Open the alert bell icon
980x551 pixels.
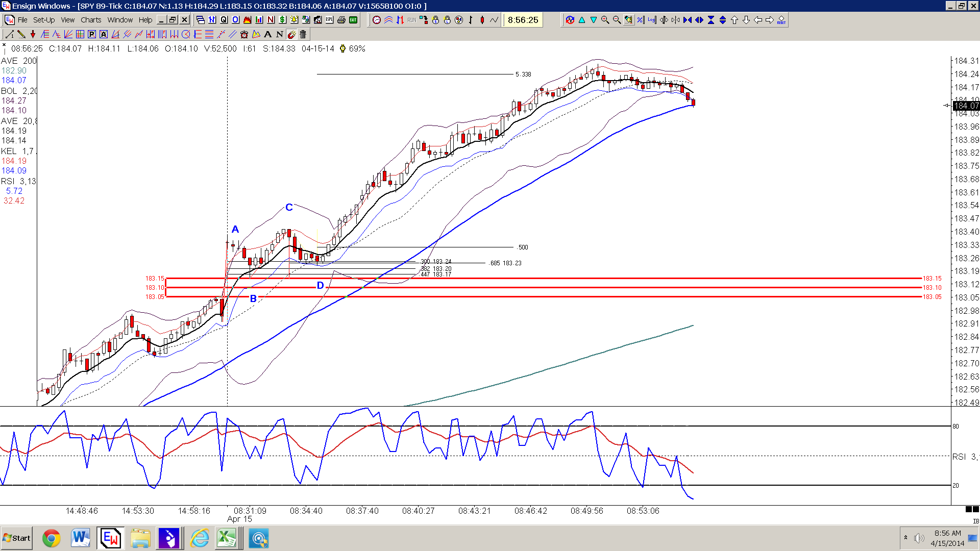click(x=294, y=20)
